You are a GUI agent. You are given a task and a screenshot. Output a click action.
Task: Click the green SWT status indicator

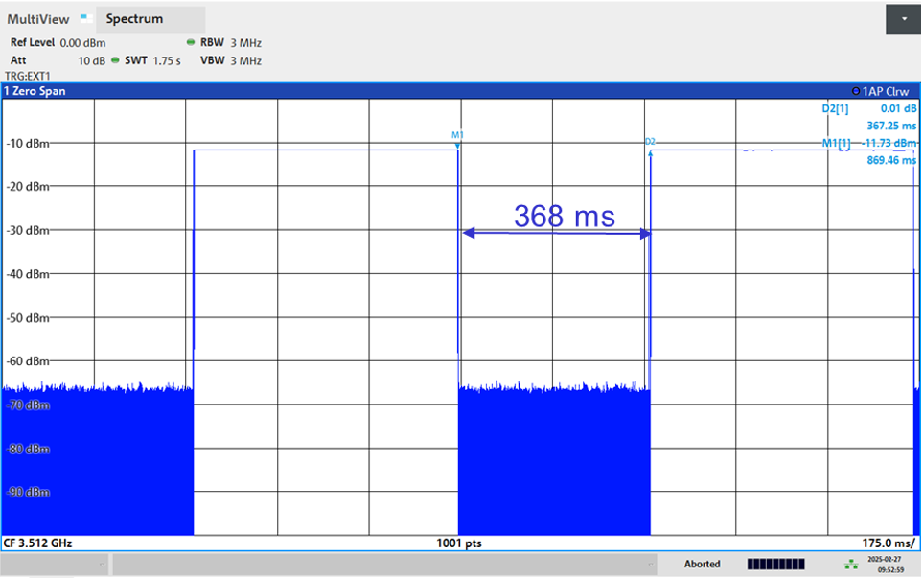pos(115,60)
